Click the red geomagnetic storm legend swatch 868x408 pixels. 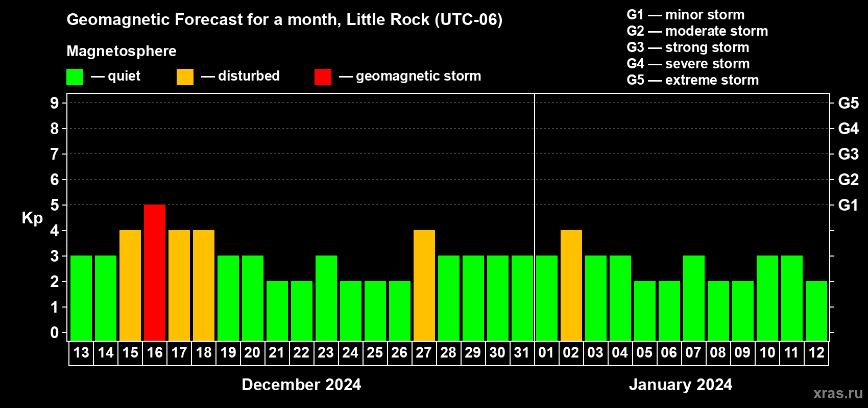tap(323, 77)
